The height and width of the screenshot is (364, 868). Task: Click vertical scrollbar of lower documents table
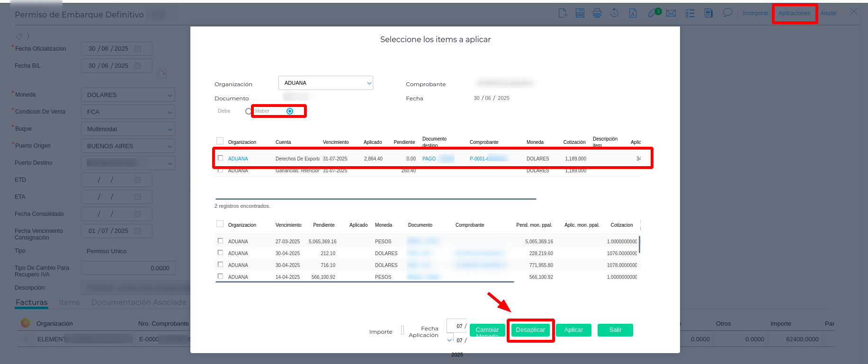[639, 244]
